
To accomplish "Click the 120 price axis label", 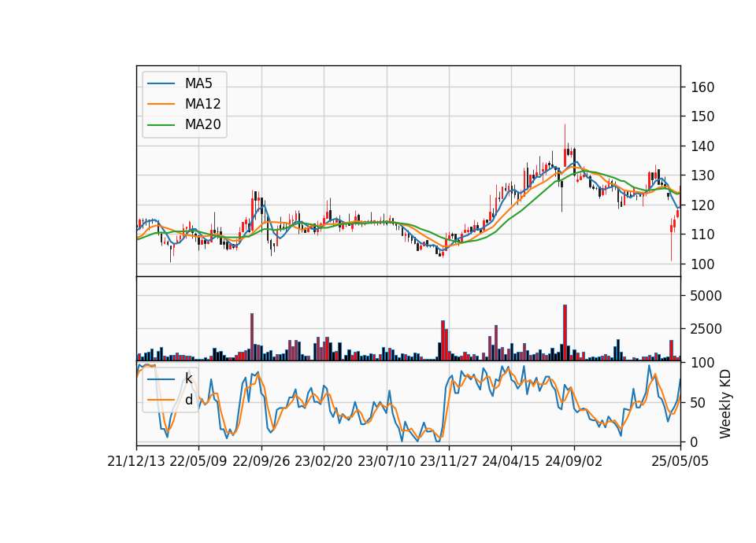I will [x=702, y=205].
